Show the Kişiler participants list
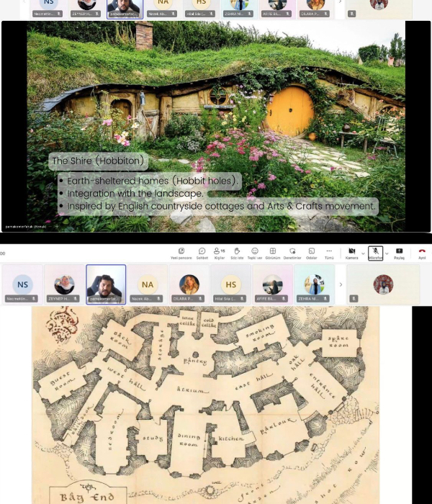This screenshot has height=504, width=432. [219, 252]
